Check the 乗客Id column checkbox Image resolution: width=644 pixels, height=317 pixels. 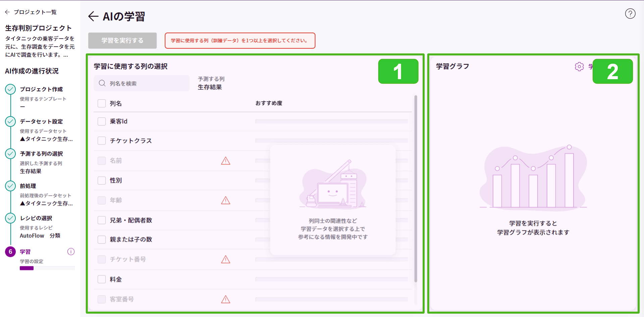coord(102,121)
